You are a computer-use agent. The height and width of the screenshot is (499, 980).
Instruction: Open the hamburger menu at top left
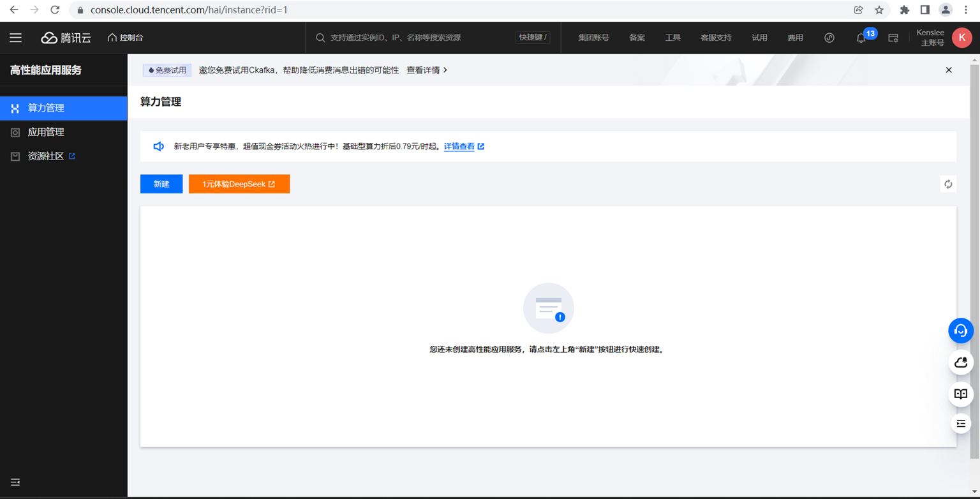(15, 38)
